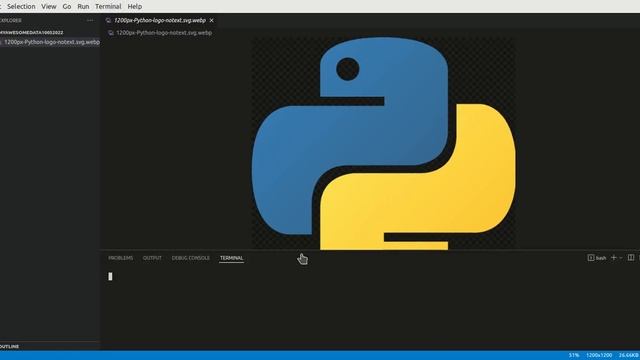The height and width of the screenshot is (360, 640).
Task: Open the View menu
Action: coord(49,7)
